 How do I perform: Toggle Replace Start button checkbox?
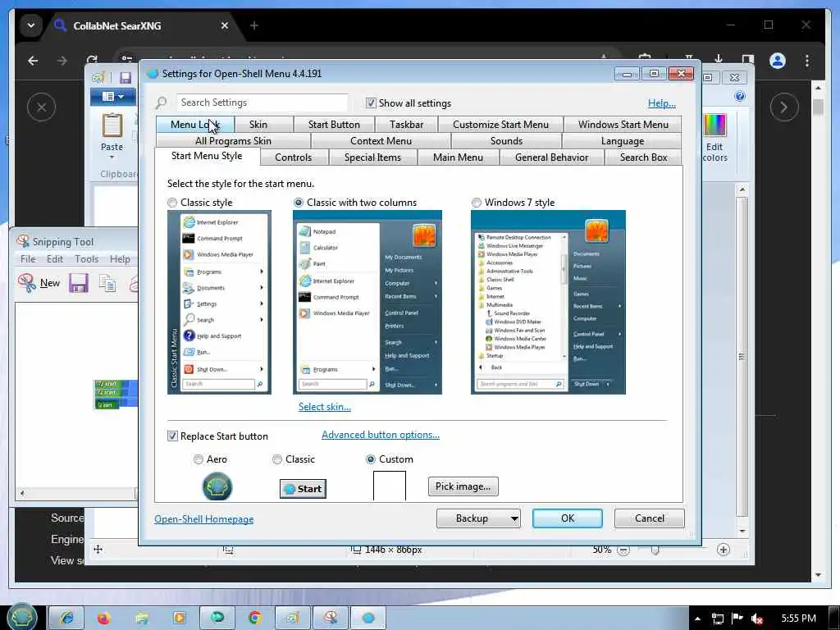click(x=172, y=436)
